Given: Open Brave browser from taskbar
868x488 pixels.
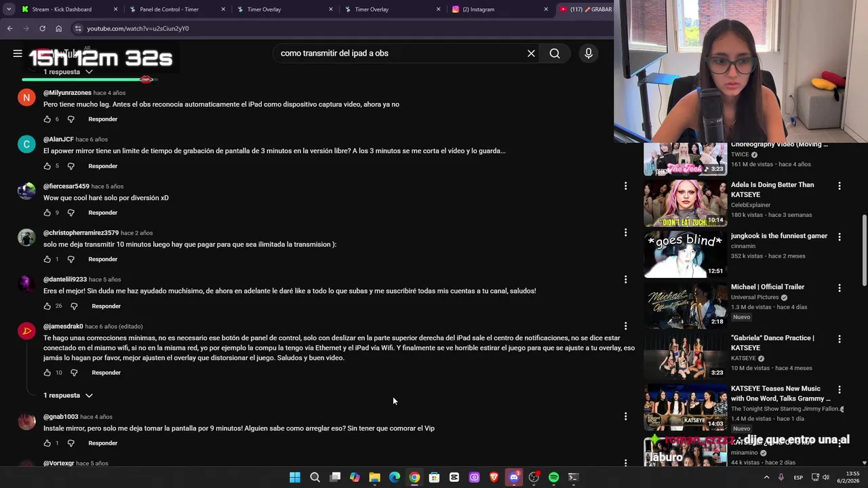Looking at the screenshot, I should tap(494, 477).
